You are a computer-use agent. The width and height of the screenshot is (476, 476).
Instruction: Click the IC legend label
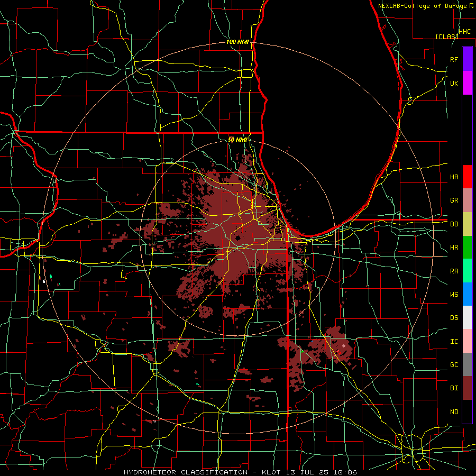point(454,342)
